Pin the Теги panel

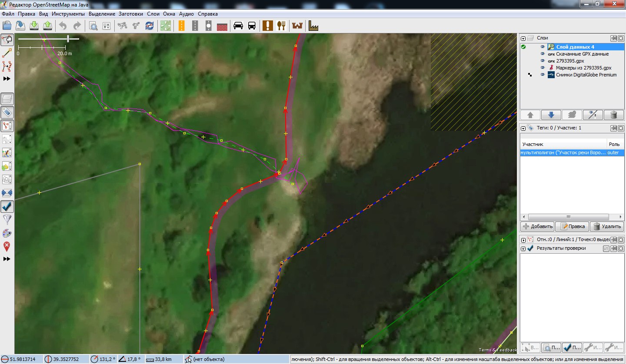pyautogui.click(x=614, y=128)
